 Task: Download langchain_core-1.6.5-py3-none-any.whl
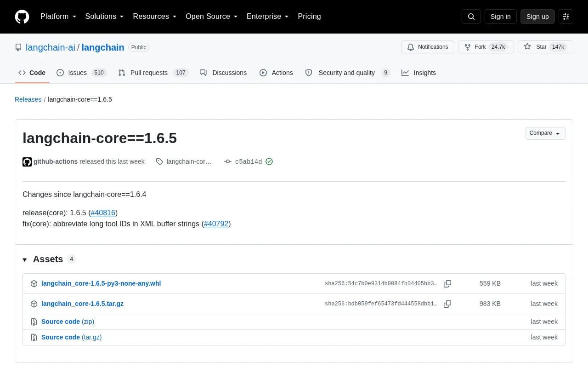click(101, 283)
